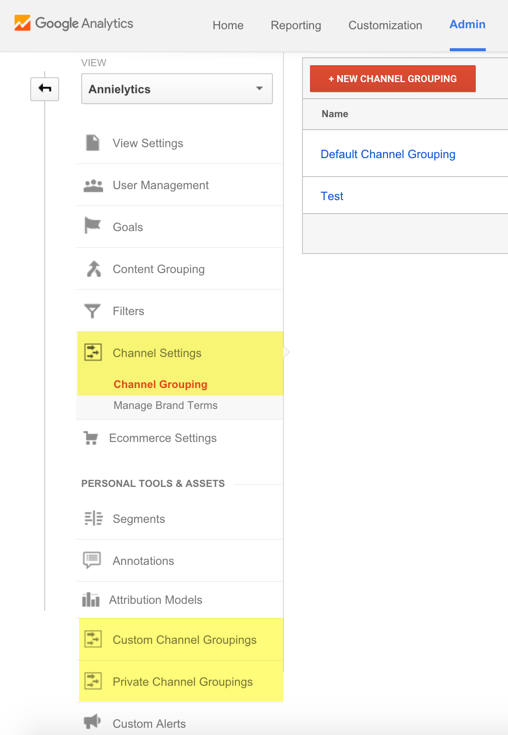Click the Ecommerce Settings cart icon
The width and height of the screenshot is (508, 735).
click(90, 438)
